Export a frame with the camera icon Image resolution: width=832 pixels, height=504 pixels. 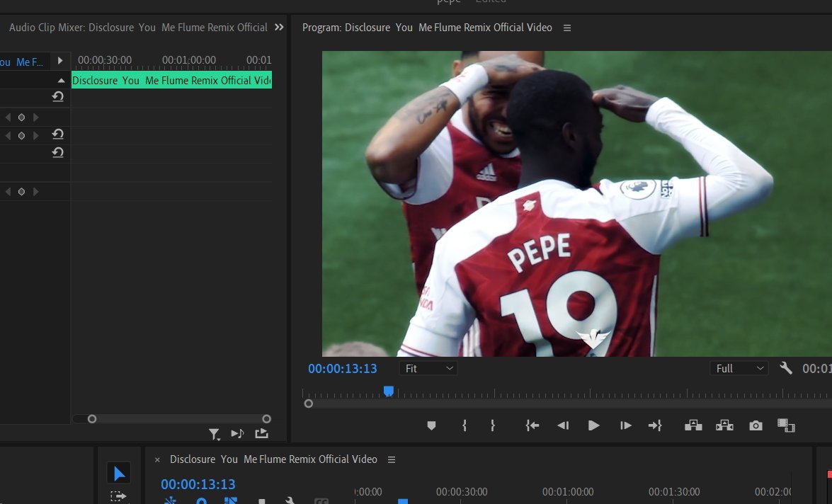pyautogui.click(x=756, y=425)
